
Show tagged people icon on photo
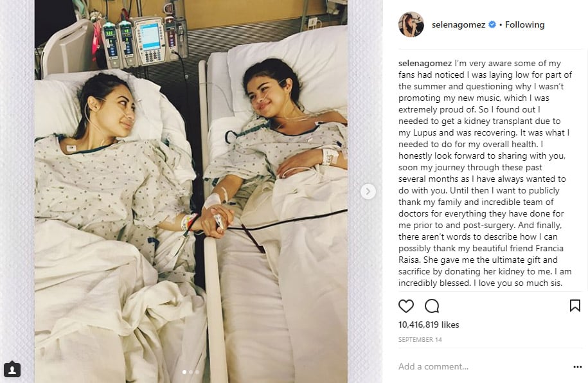coord(12,370)
